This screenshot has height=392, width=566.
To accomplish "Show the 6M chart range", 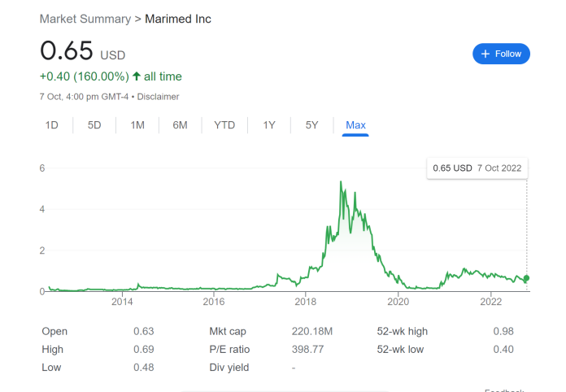I will point(180,125).
